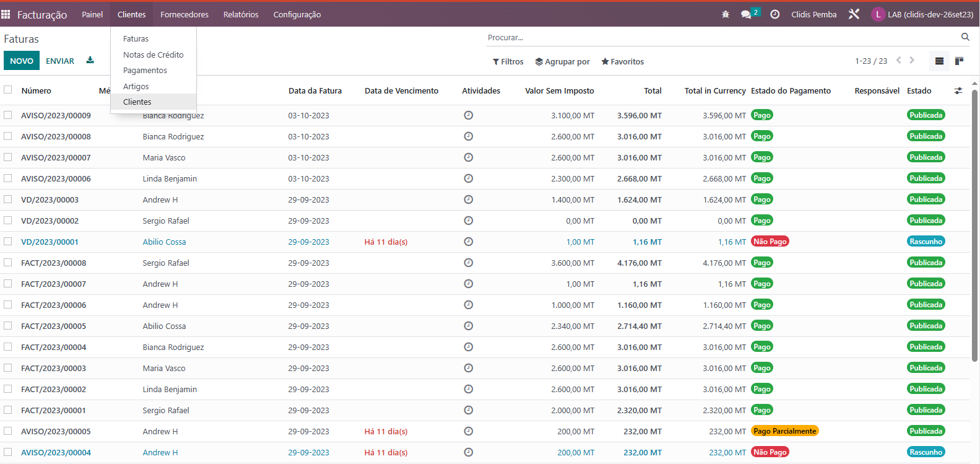Check the box for FACT/2023/00002
Image resolution: width=980 pixels, height=464 pixels.
[8, 388]
